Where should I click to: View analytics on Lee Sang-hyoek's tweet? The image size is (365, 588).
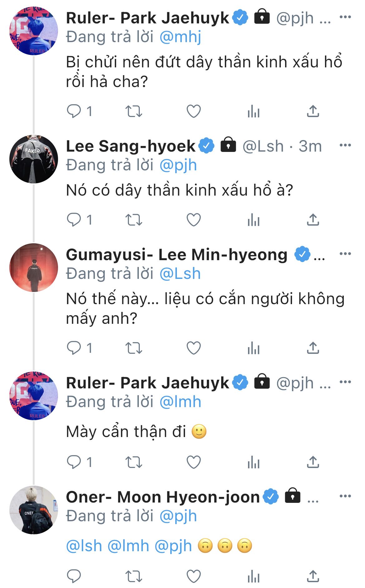point(253,220)
